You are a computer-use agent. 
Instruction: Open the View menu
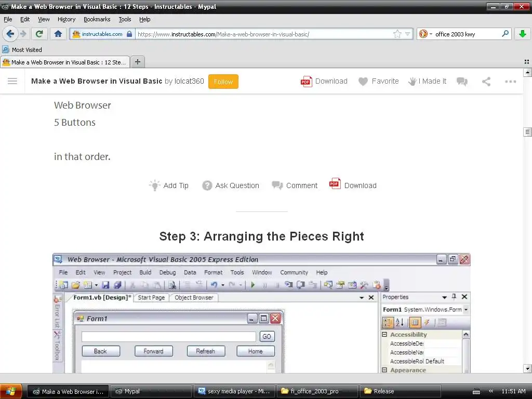[x=44, y=19]
